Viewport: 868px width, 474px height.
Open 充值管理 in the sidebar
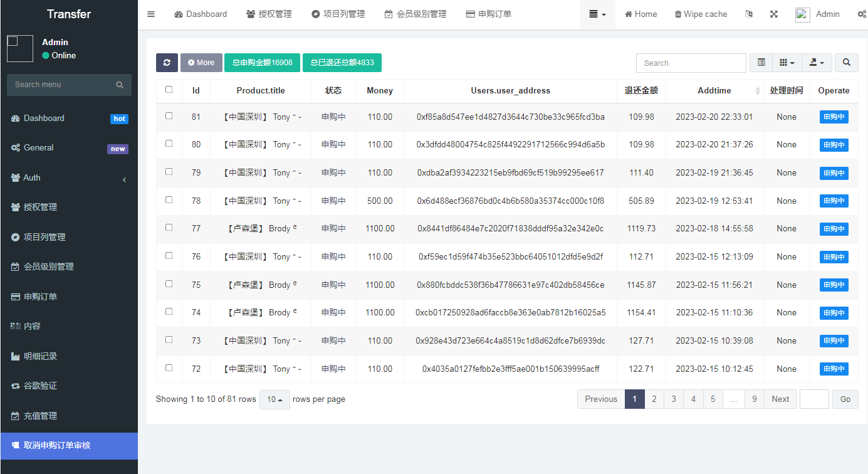tap(40, 416)
